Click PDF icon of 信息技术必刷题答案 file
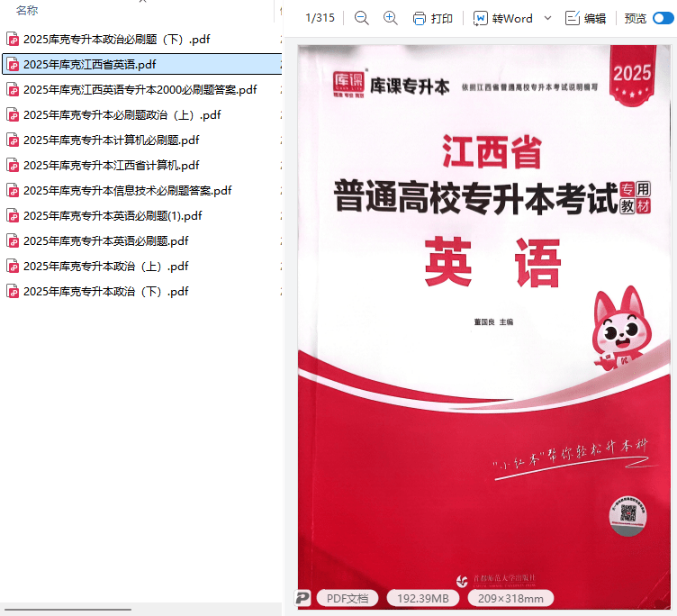This screenshot has height=616, width=677. click(x=13, y=191)
